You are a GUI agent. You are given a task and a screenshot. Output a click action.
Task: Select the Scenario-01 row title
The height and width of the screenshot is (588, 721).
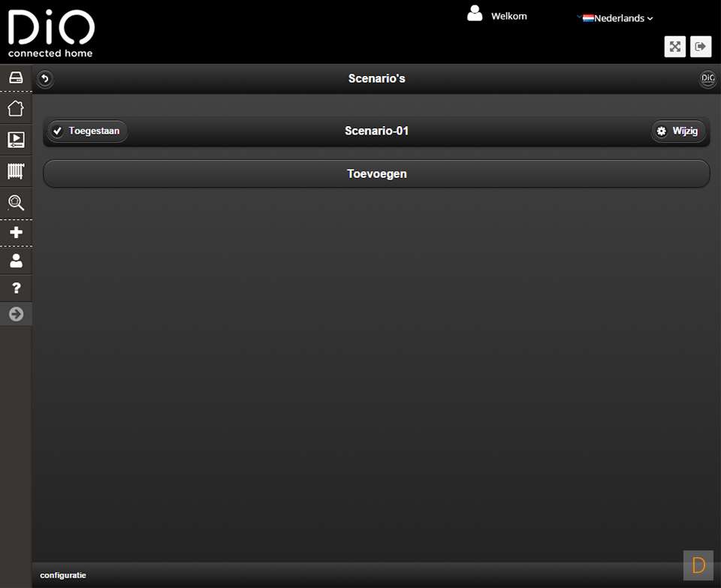(376, 131)
